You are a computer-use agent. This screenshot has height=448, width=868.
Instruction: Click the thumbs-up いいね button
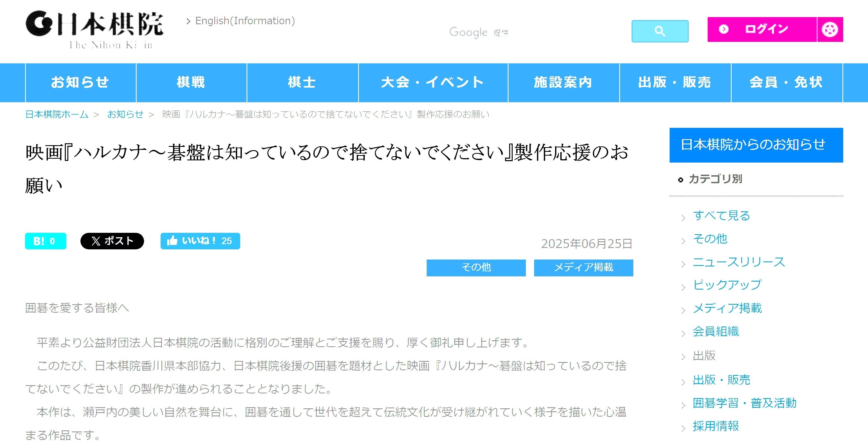200,241
